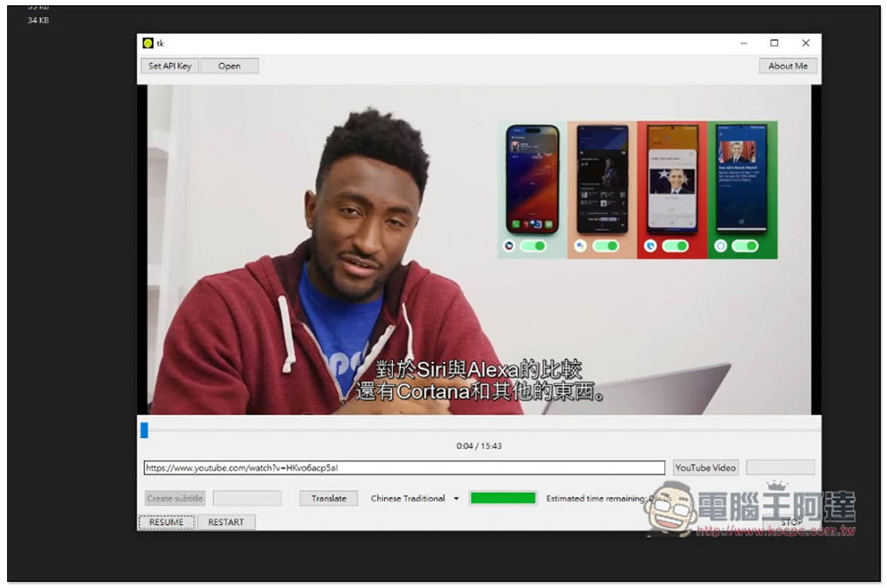This screenshot has width=887, height=588.
Task: Restart the video with RESTART
Action: (x=225, y=521)
